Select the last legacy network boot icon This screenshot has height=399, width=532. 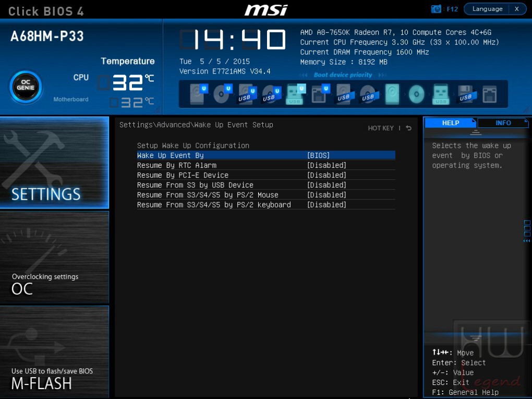pyautogui.click(x=490, y=94)
